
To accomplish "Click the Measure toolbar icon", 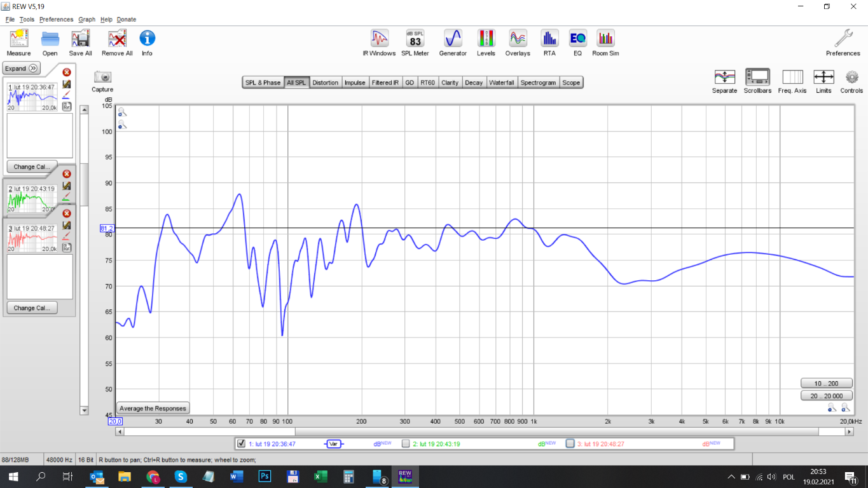I will pos(18,39).
